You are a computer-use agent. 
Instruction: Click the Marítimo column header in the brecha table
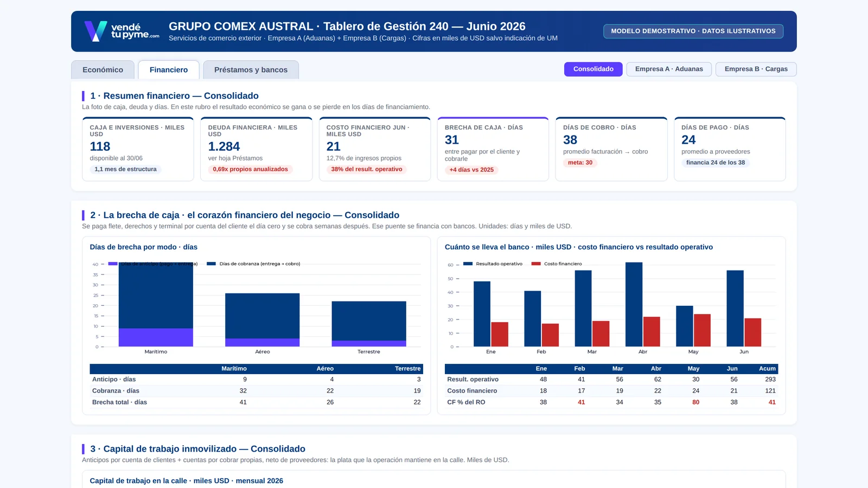pos(234,369)
